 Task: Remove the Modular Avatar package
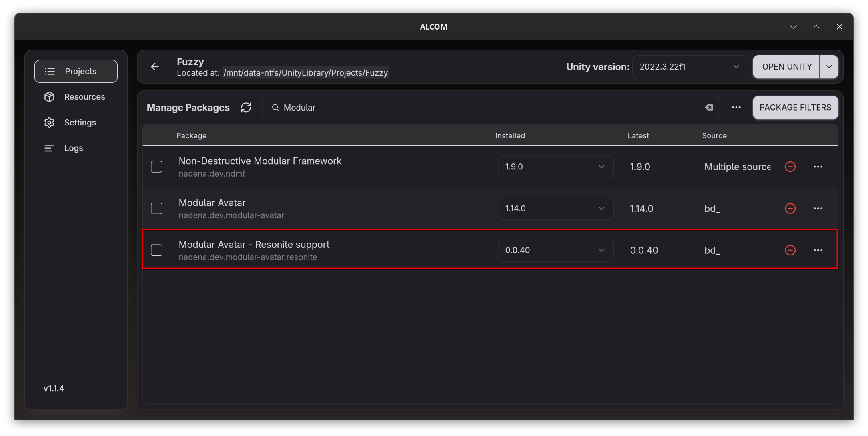pyautogui.click(x=790, y=208)
